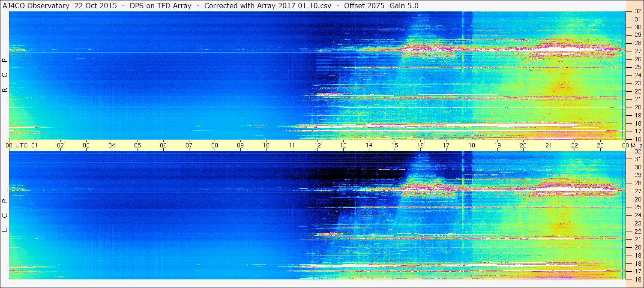The image size is (644, 288).
Task: Click the MHz label on time axis
Action: tap(636, 145)
